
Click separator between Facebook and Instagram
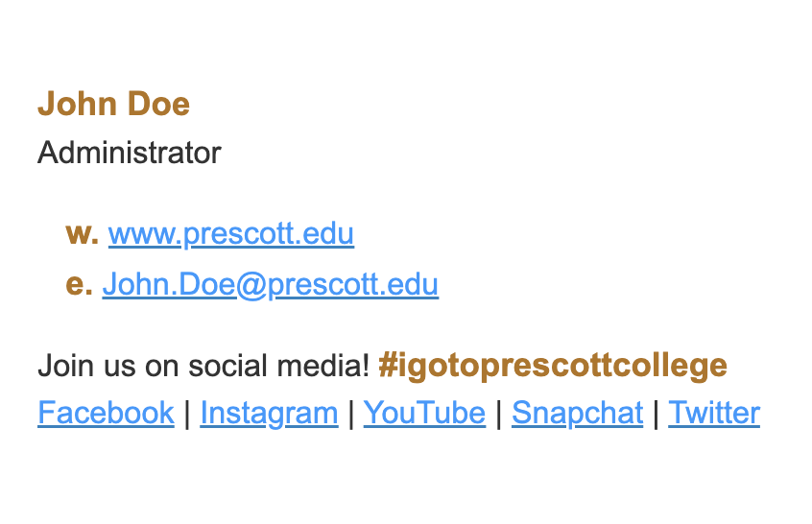coord(187,414)
